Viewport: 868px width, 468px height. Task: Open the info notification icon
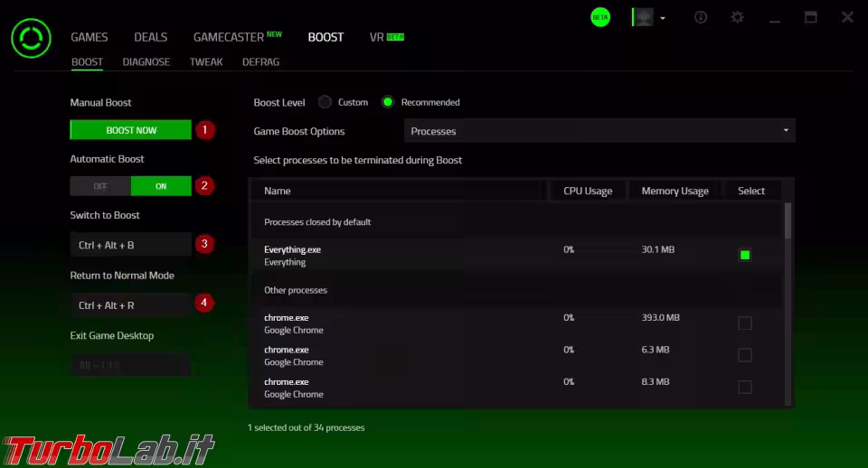(701, 17)
